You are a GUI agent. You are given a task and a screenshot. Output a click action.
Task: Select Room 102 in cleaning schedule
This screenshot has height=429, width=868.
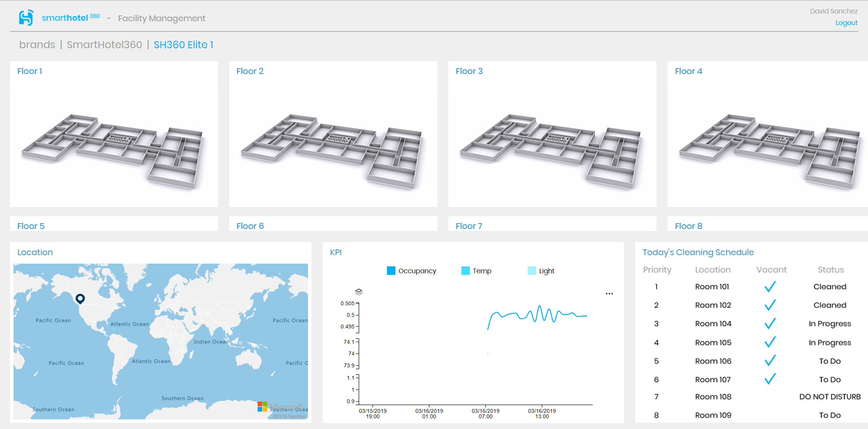pos(713,305)
